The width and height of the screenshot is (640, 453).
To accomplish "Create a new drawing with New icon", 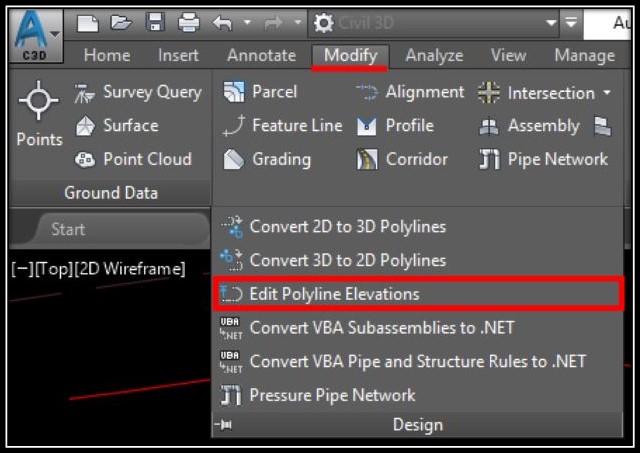I will point(88,23).
